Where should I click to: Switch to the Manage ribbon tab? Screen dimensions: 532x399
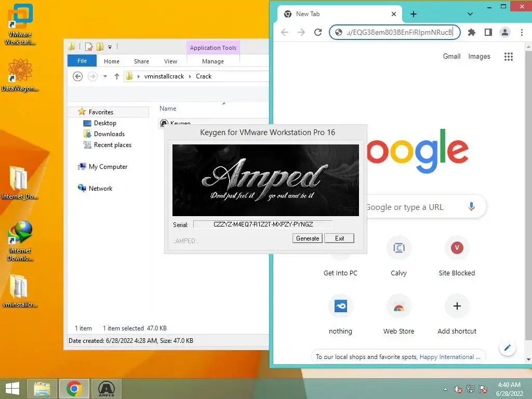tap(213, 61)
